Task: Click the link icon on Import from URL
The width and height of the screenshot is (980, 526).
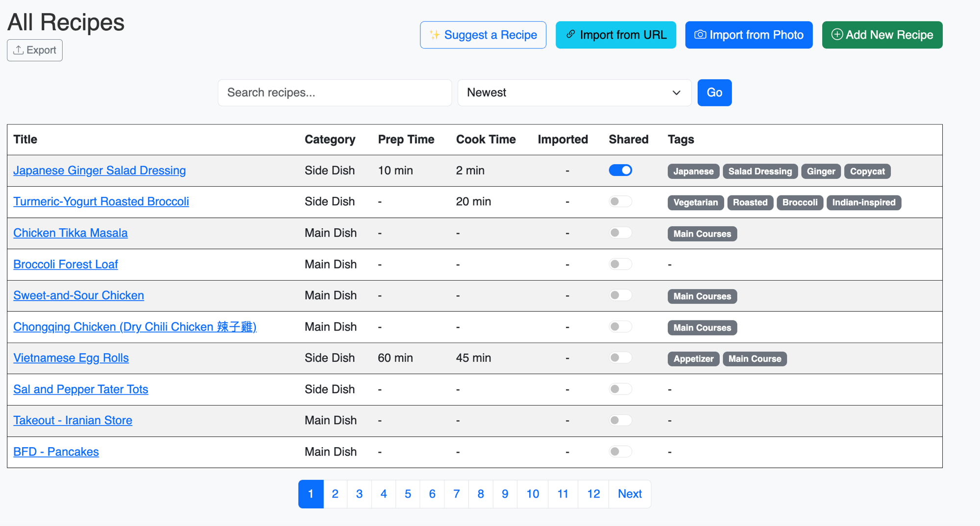Action: click(x=570, y=35)
